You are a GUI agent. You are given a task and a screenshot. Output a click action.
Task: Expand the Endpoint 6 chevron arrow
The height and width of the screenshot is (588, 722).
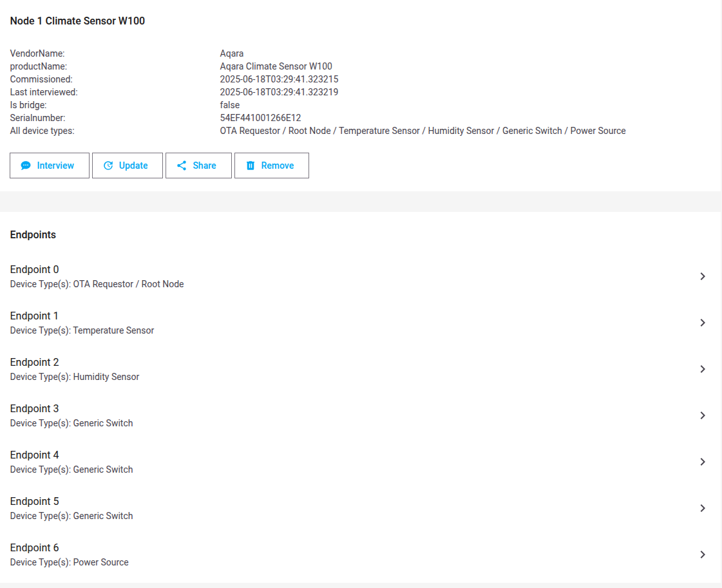click(x=703, y=555)
